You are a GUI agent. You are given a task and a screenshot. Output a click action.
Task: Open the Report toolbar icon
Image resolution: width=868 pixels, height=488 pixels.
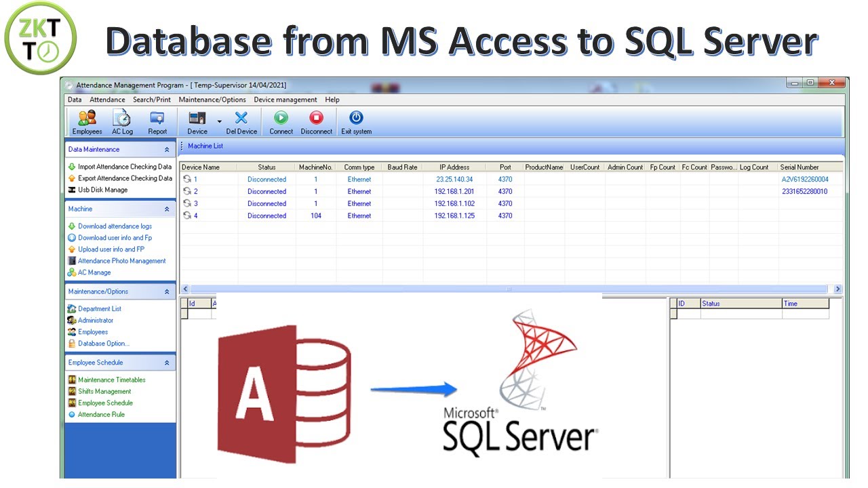point(157,118)
